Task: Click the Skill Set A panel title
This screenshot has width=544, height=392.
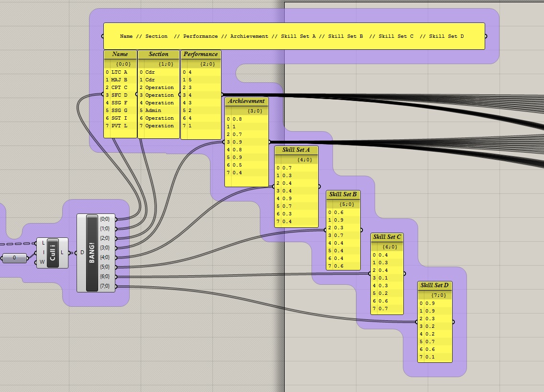Action: 296,150
